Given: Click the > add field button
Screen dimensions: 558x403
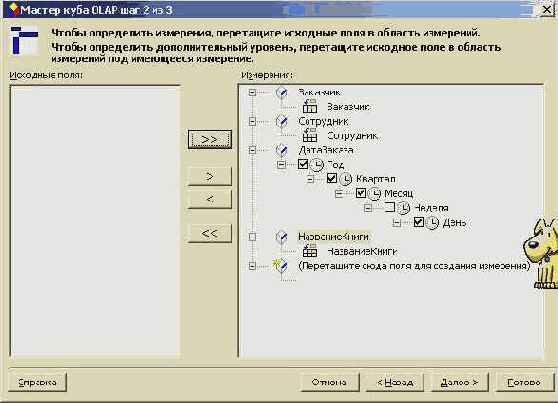Looking at the screenshot, I should coord(210,176).
